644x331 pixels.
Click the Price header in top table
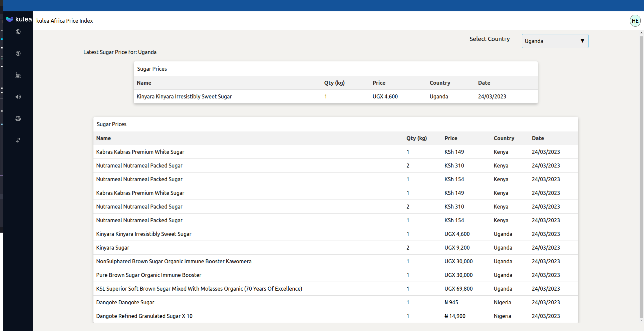click(x=379, y=83)
